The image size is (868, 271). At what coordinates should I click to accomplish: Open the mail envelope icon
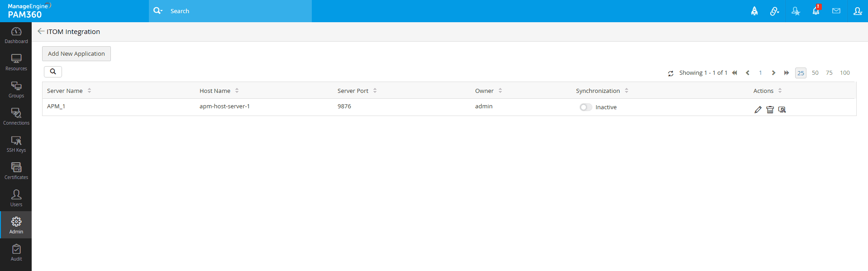(836, 11)
